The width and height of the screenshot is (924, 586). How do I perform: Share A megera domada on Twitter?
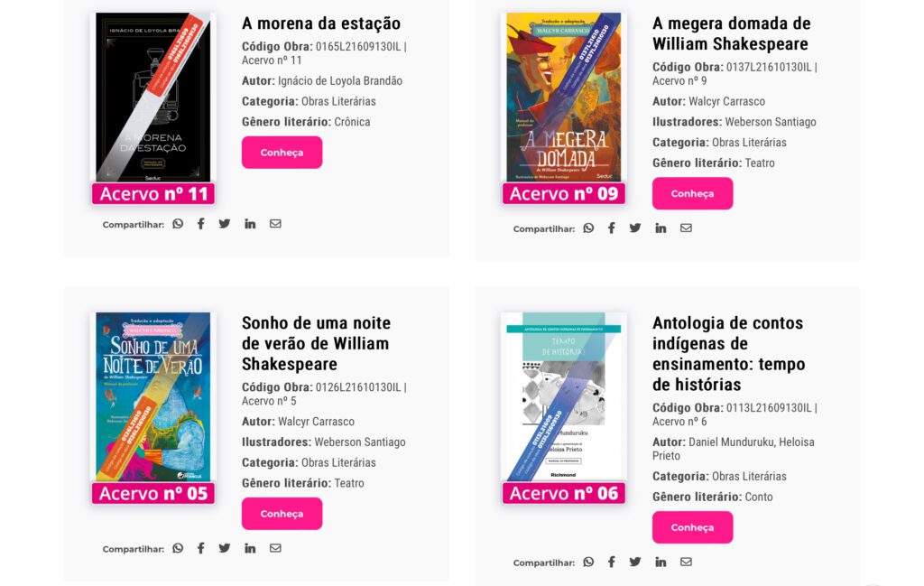tap(634, 228)
